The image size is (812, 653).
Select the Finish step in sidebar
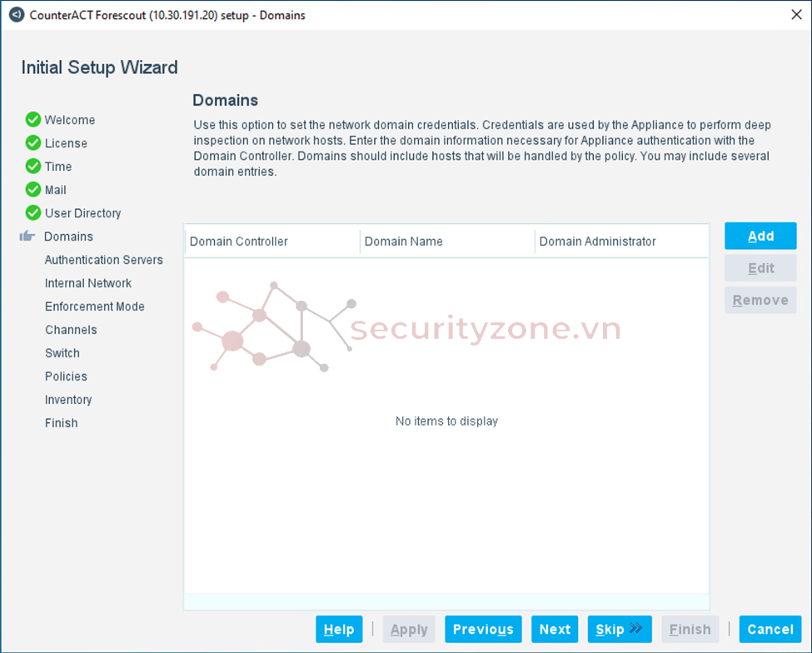click(61, 423)
